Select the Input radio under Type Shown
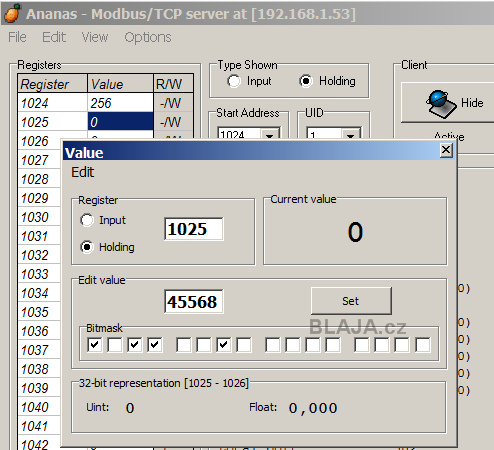494x450 pixels. click(234, 81)
